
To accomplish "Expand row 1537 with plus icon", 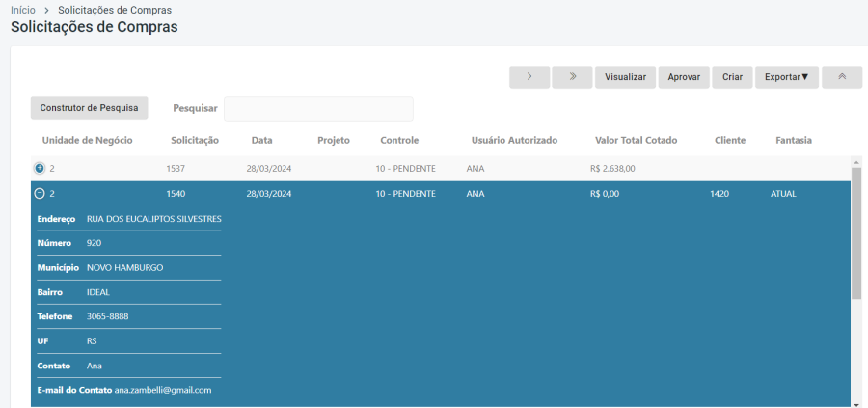I will pyautogui.click(x=40, y=168).
